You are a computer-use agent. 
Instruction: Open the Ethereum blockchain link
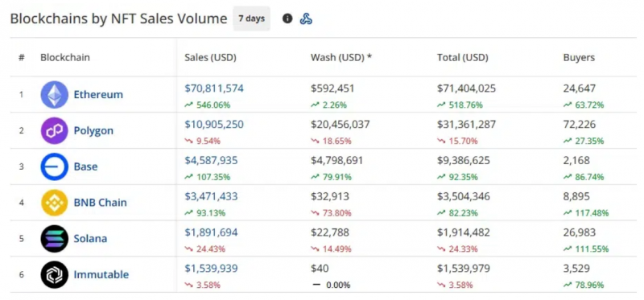coord(98,94)
